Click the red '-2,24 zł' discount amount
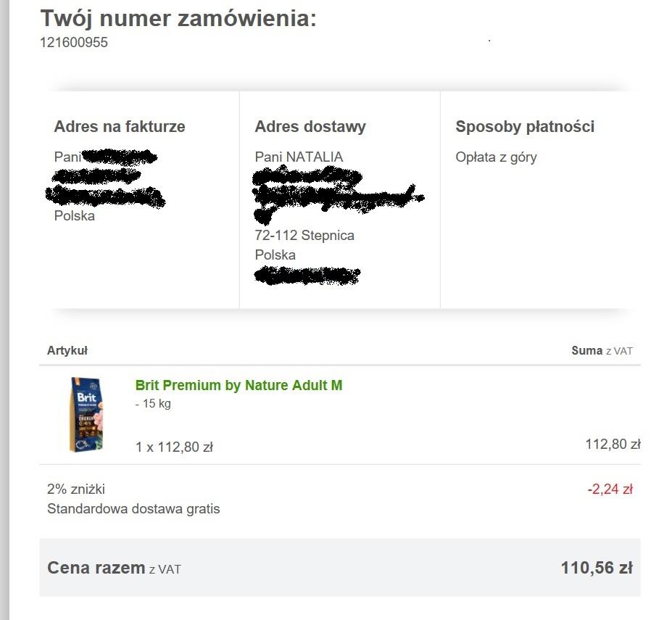Viewport: 672px width, 620px height. [x=610, y=489]
